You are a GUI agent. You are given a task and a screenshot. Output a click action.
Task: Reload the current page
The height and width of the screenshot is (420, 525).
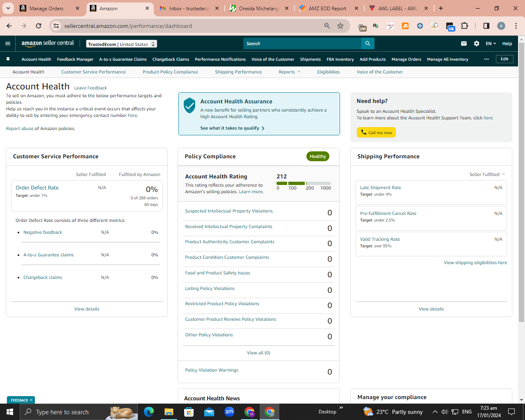[x=39, y=26]
